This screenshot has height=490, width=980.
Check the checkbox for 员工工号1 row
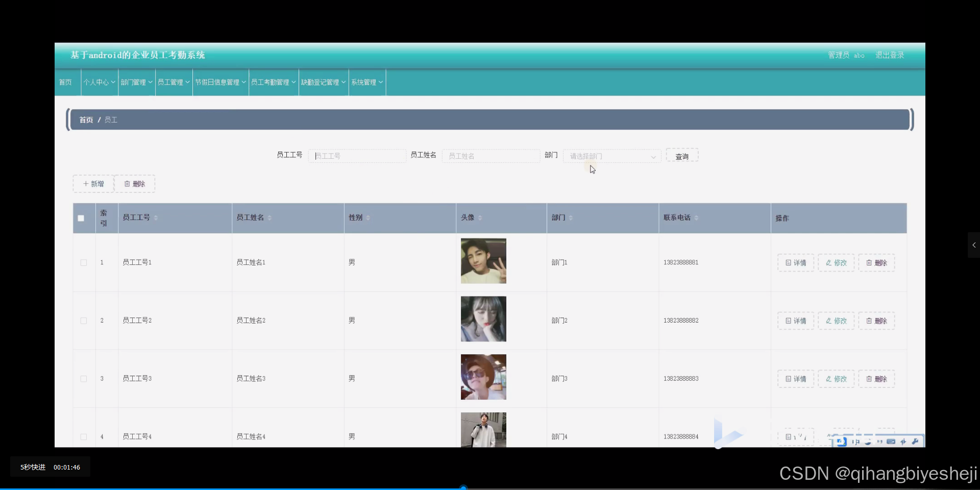[83, 262]
